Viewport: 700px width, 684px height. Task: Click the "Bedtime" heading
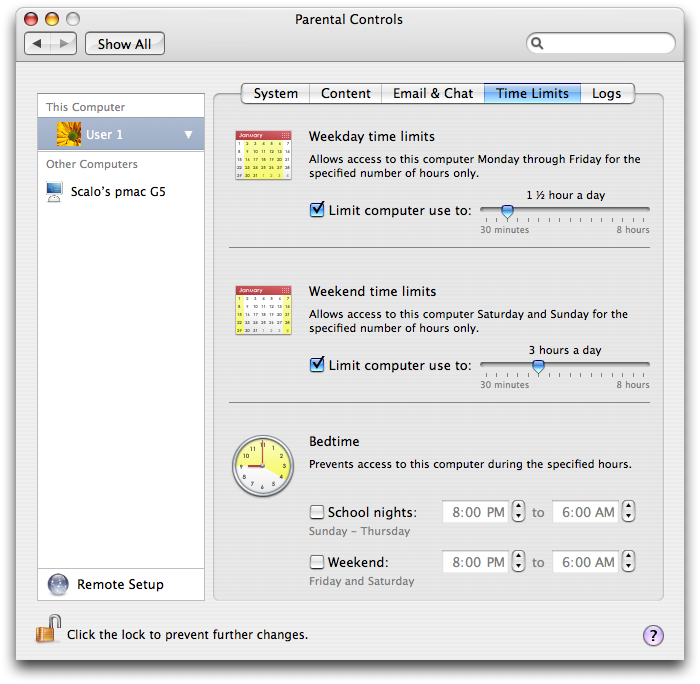pos(334,441)
